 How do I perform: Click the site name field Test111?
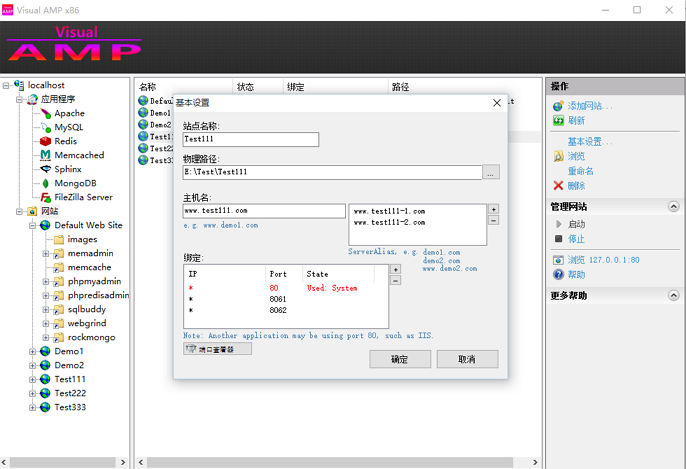tap(251, 140)
